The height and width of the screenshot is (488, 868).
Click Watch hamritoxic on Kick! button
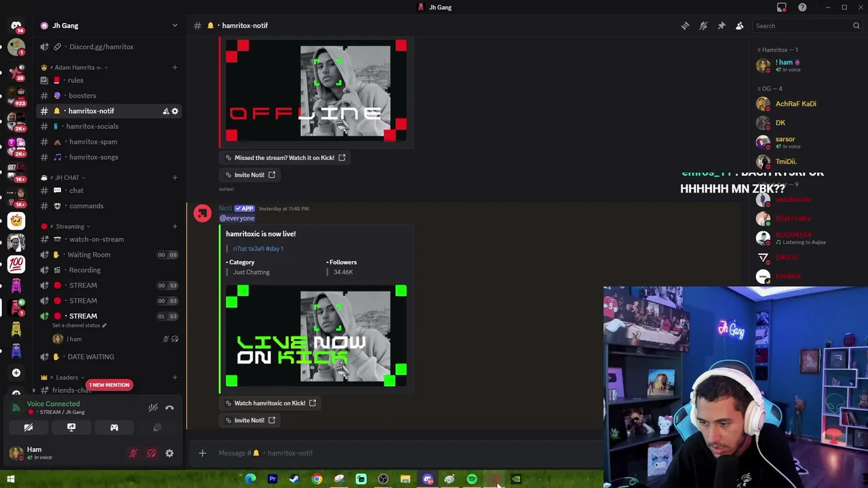point(271,403)
